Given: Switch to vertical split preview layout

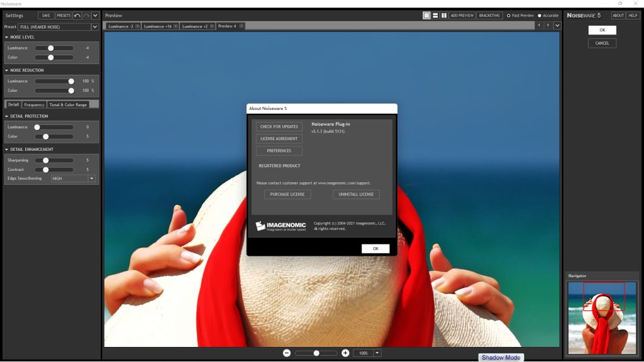Looking at the screenshot, I should pos(443,15).
